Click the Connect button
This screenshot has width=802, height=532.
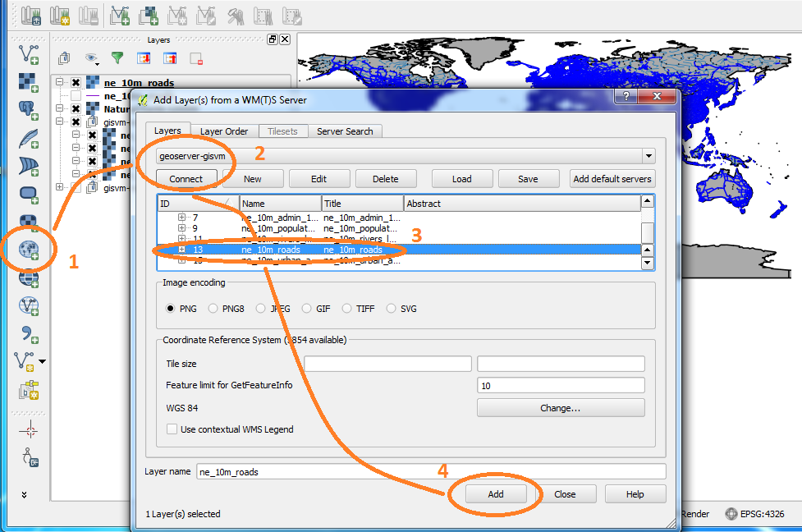point(186,179)
